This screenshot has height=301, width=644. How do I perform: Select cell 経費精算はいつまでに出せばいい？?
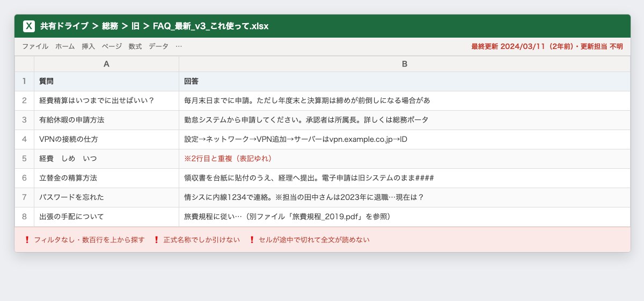(x=106, y=101)
